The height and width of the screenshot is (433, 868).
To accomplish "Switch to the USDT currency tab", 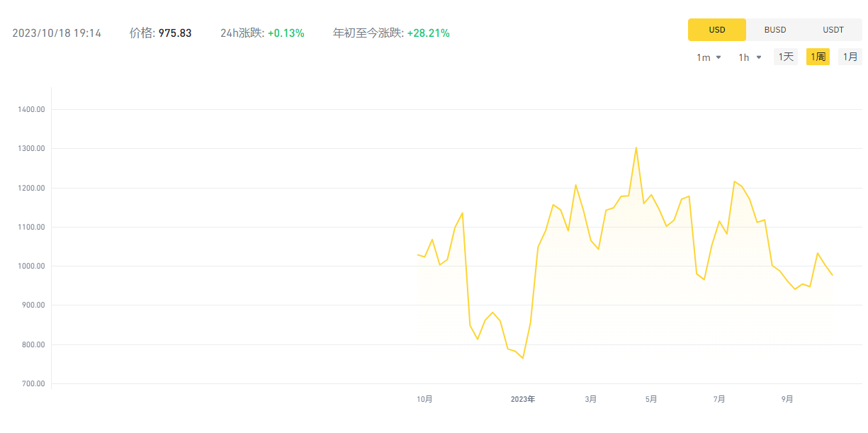I will point(833,30).
